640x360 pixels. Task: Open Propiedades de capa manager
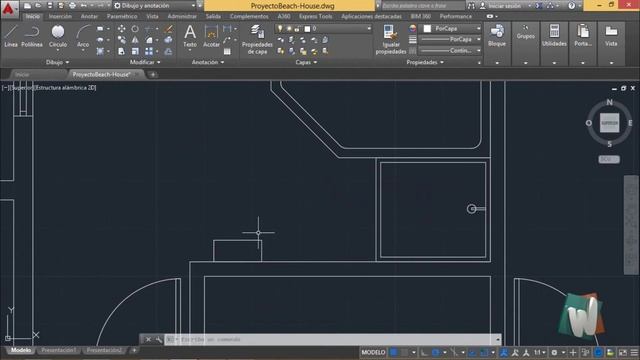(x=257, y=39)
